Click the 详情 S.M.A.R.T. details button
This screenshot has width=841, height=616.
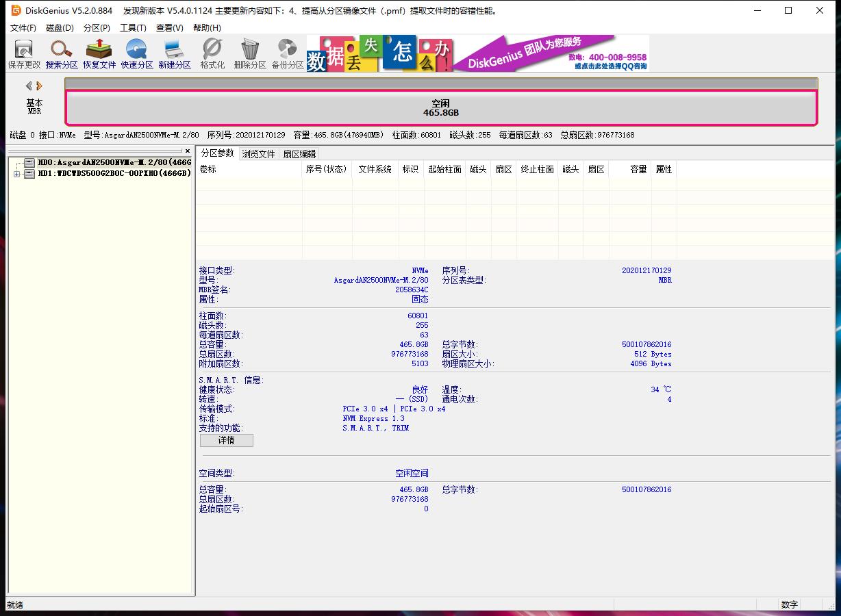click(x=226, y=441)
